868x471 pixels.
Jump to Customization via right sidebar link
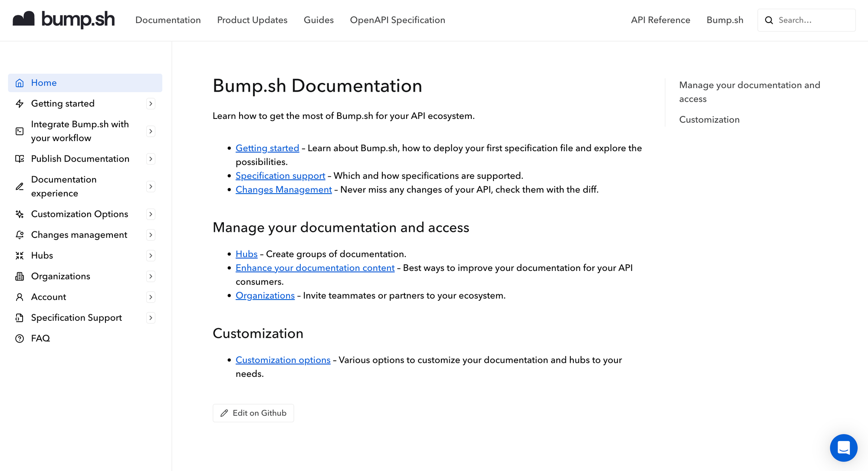[x=709, y=119]
